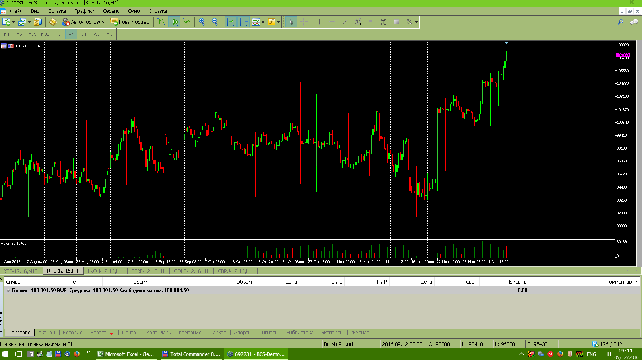Select the text label tool
644x362 pixels.
(384, 22)
